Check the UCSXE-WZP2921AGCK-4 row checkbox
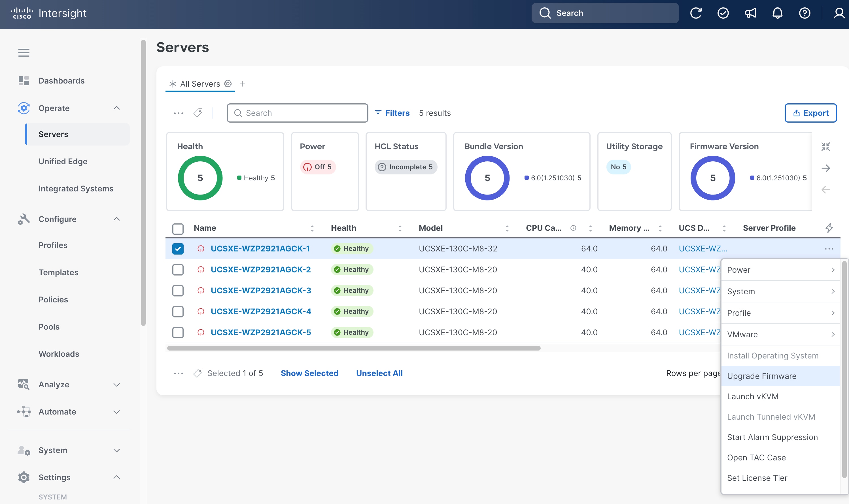This screenshot has width=849, height=504. (178, 312)
